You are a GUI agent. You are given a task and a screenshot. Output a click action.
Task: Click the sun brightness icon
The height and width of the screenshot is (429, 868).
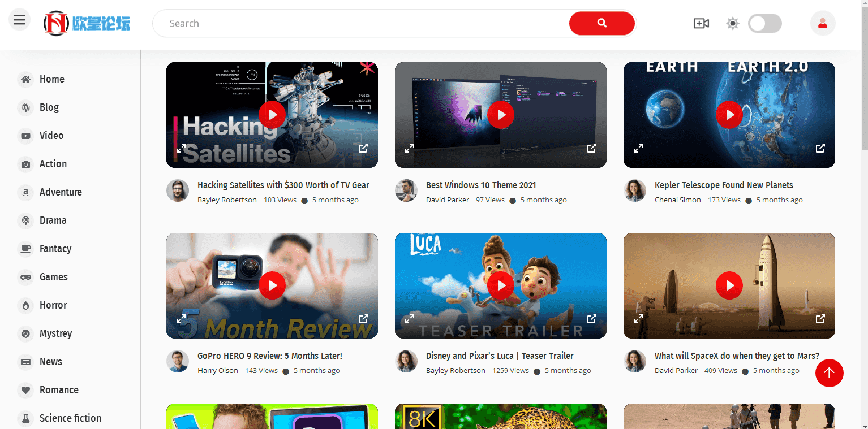point(733,23)
